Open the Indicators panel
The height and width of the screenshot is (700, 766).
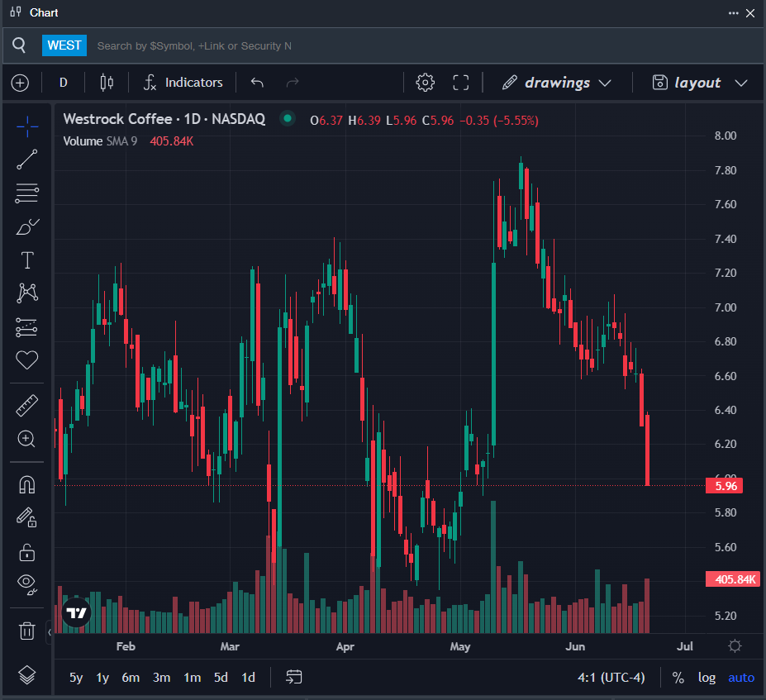183,83
